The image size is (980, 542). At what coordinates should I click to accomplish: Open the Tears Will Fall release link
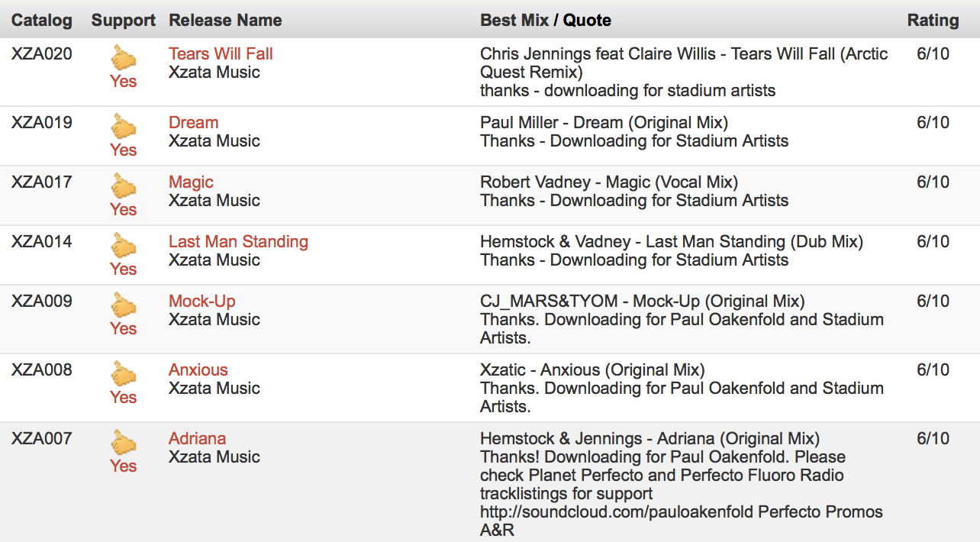pos(221,54)
